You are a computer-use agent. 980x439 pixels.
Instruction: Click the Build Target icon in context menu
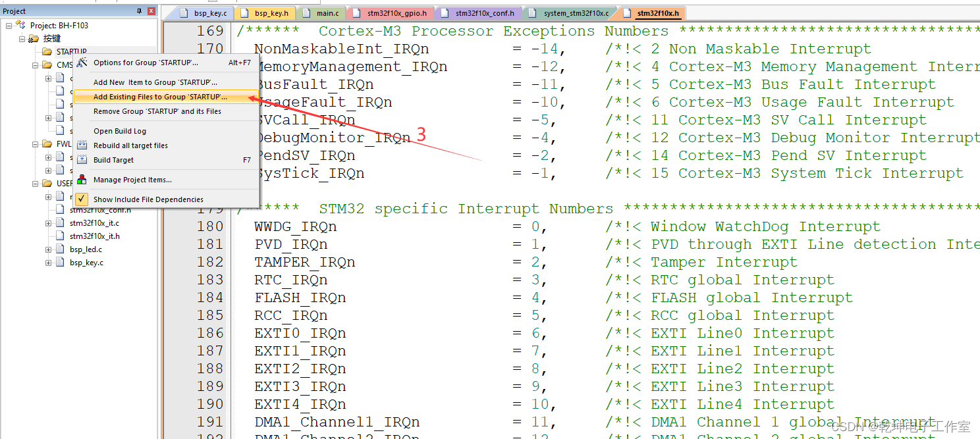click(x=82, y=160)
